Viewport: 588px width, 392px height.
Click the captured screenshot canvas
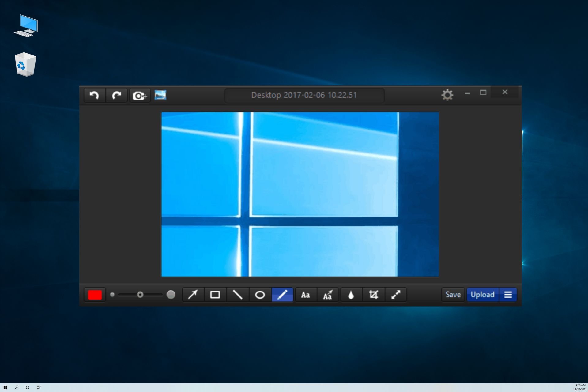300,194
